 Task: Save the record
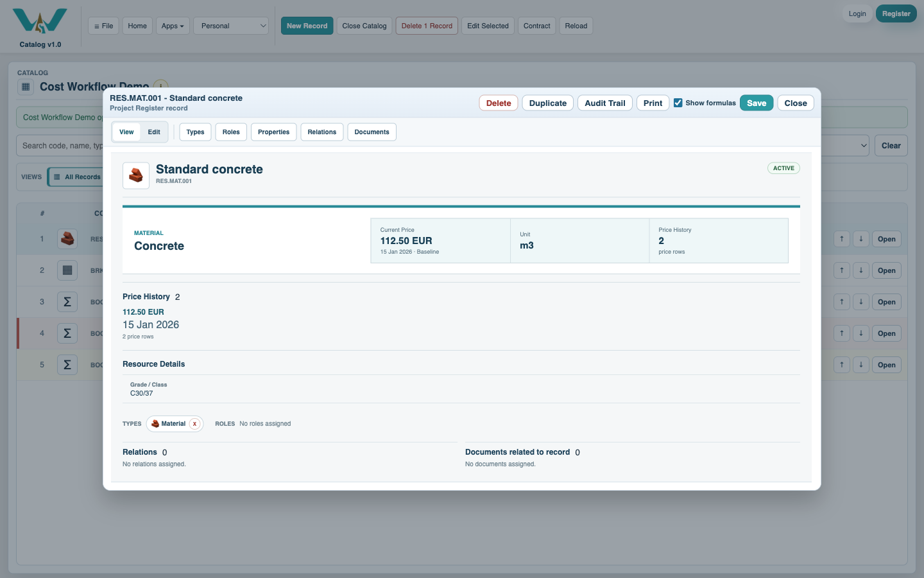click(x=757, y=103)
